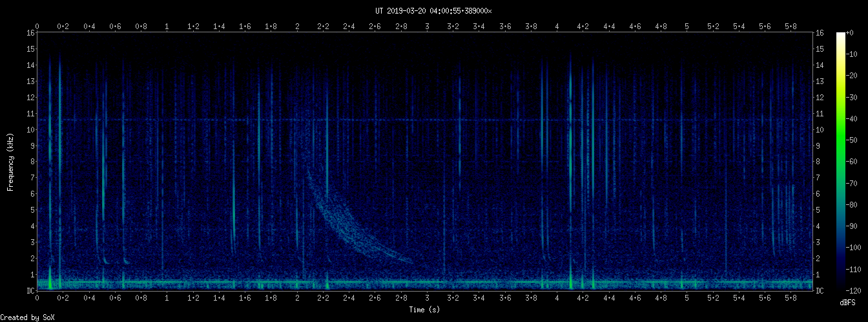The image size is (868, 322).
Task: Click "9" on the right frequency axis
Action: [x=818, y=145]
